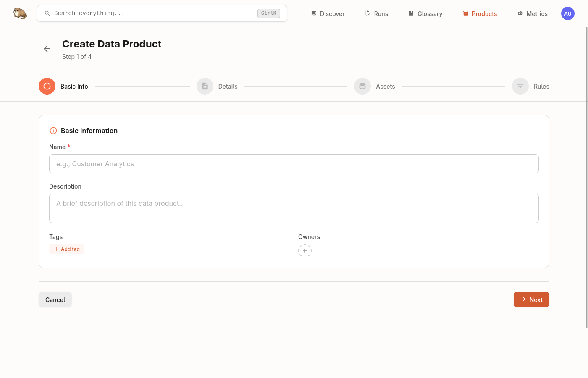This screenshot has width=588, height=378.
Task: Click the raccoon logo in header
Action: [20, 13]
